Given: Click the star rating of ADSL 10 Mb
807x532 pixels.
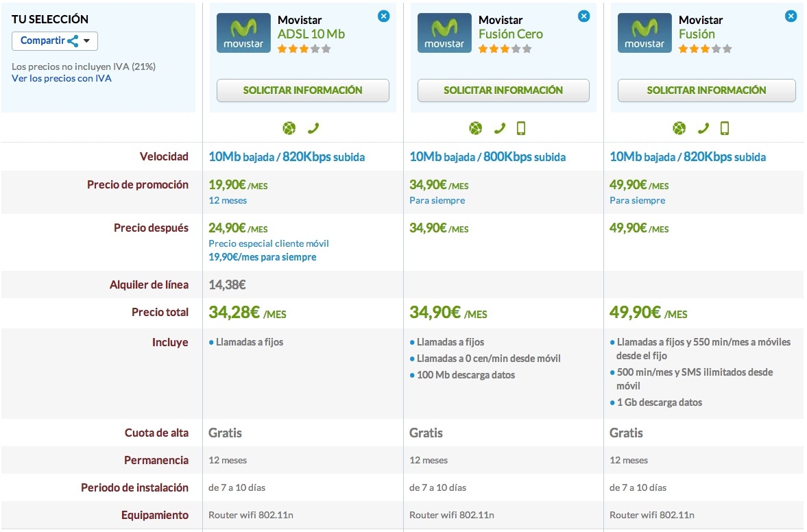Looking at the screenshot, I should pos(304,49).
